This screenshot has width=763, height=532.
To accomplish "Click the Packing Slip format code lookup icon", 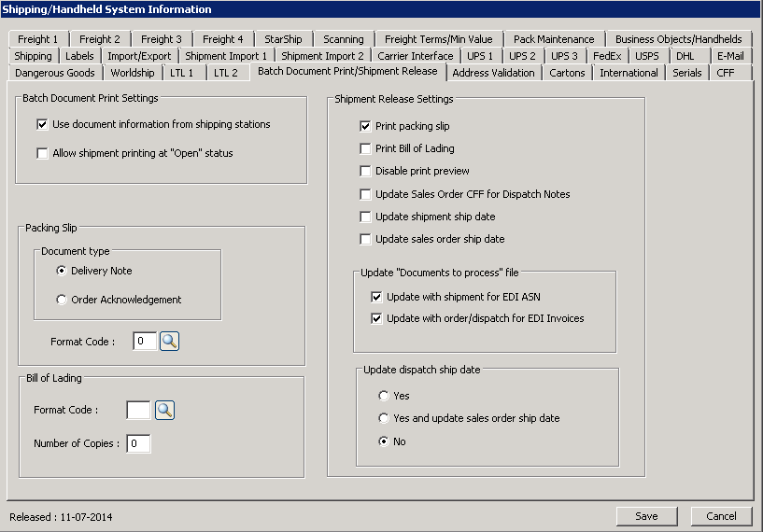I will tap(169, 342).
